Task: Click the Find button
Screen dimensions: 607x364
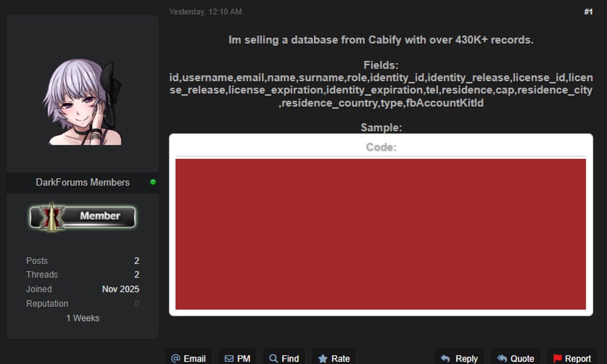Action: pyautogui.click(x=284, y=358)
